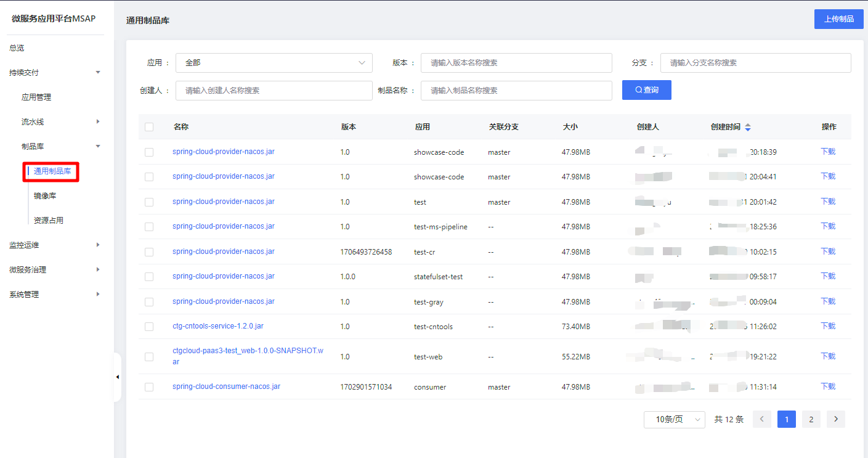Click the 73.40MB size cell
This screenshot has height=458, width=868.
click(x=576, y=327)
